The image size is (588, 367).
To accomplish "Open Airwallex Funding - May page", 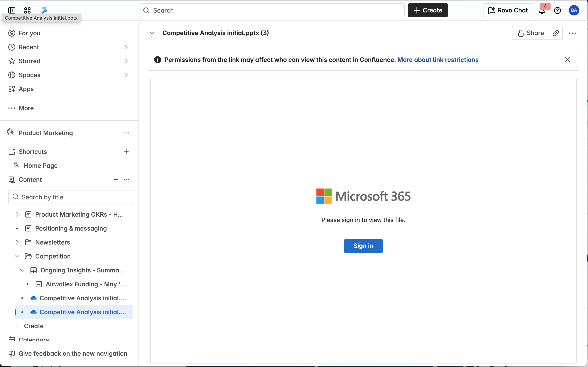I will coord(85,284).
